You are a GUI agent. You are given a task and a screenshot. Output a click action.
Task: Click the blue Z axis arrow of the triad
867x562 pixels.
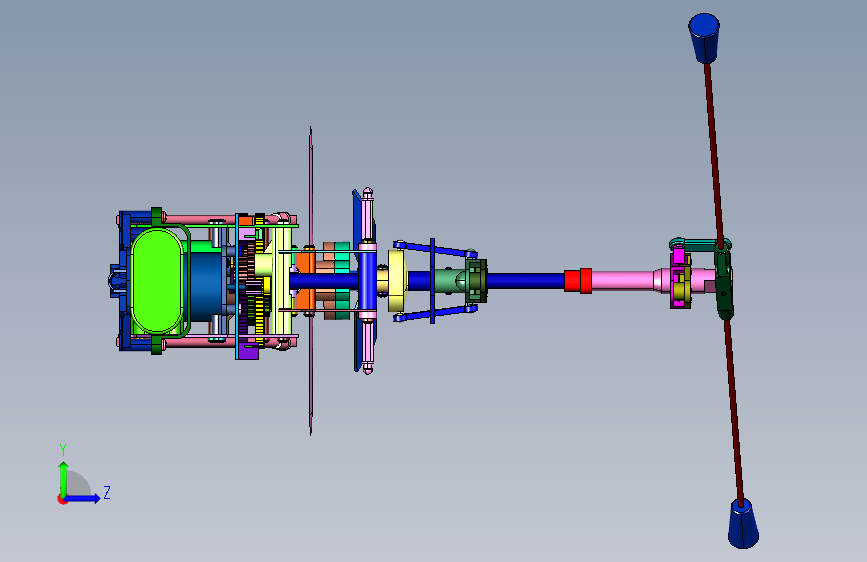[83, 498]
